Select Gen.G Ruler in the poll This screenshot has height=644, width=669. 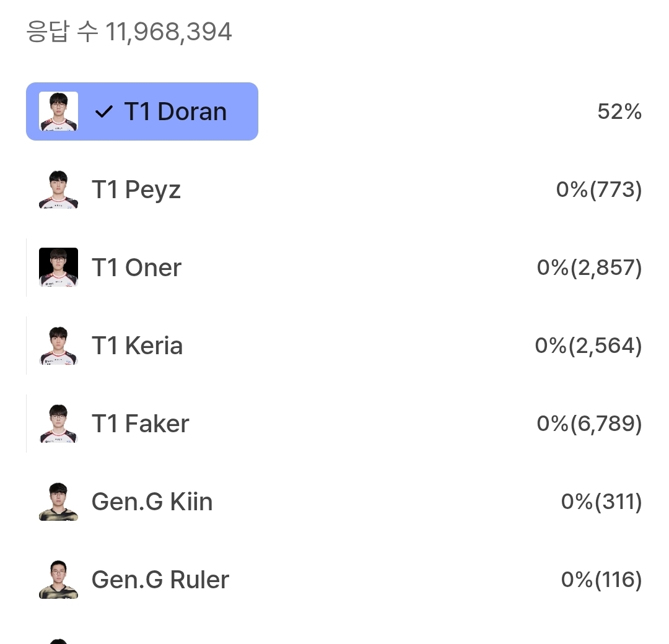coord(160,580)
